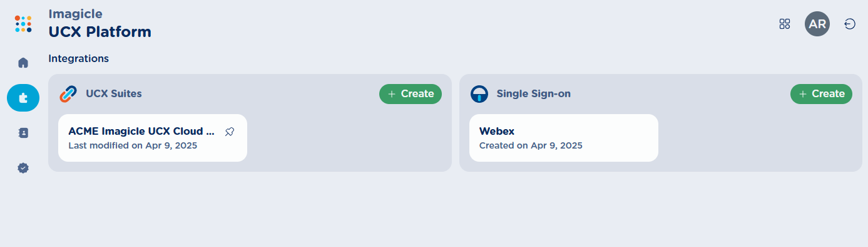
Task: Select the Integrations puzzle piece sidebar icon
Action: coord(23,98)
